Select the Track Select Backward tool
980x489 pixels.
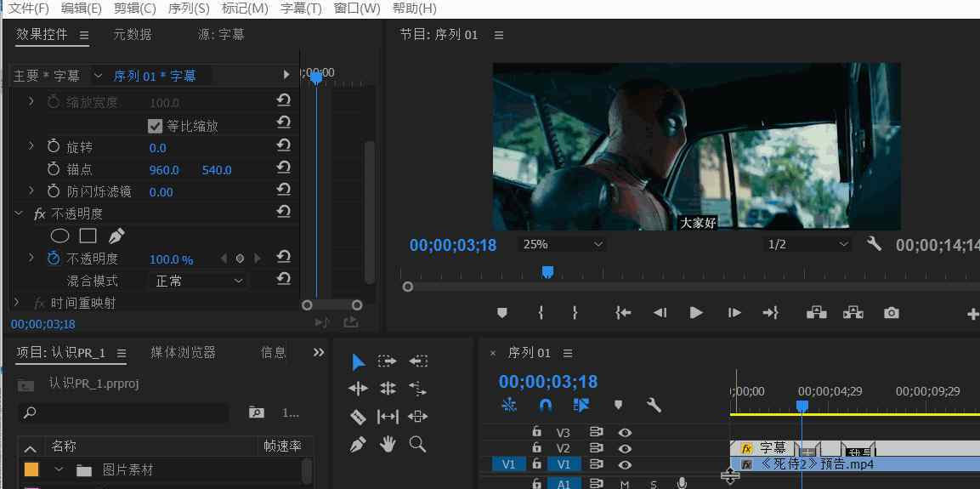coord(418,361)
